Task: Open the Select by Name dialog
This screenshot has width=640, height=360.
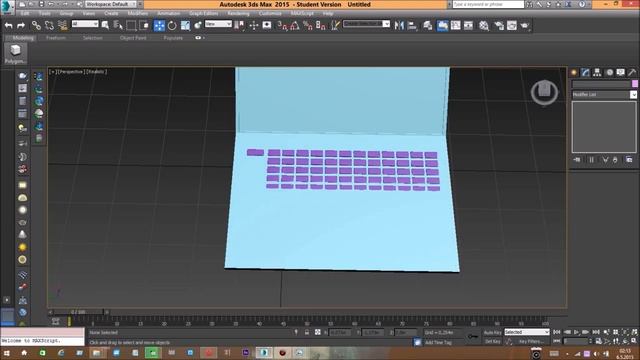Action: 118,25
